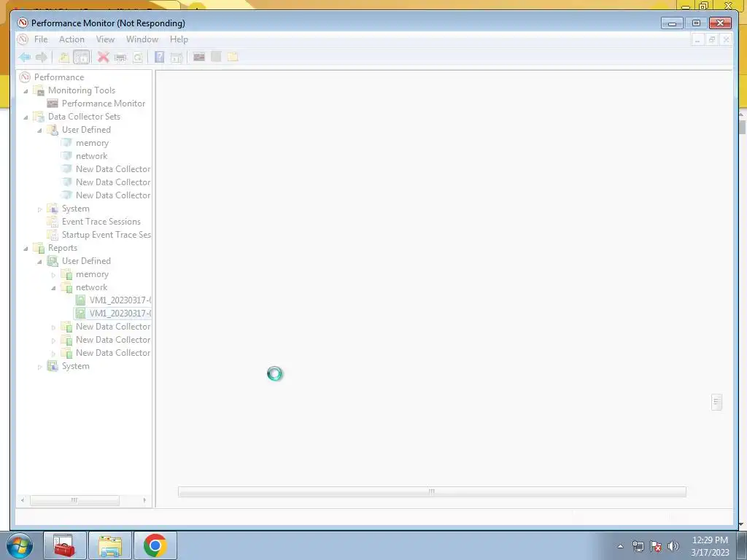This screenshot has height=560, width=747.
Task: Click the Refresh toolbar icon
Action: (x=138, y=58)
